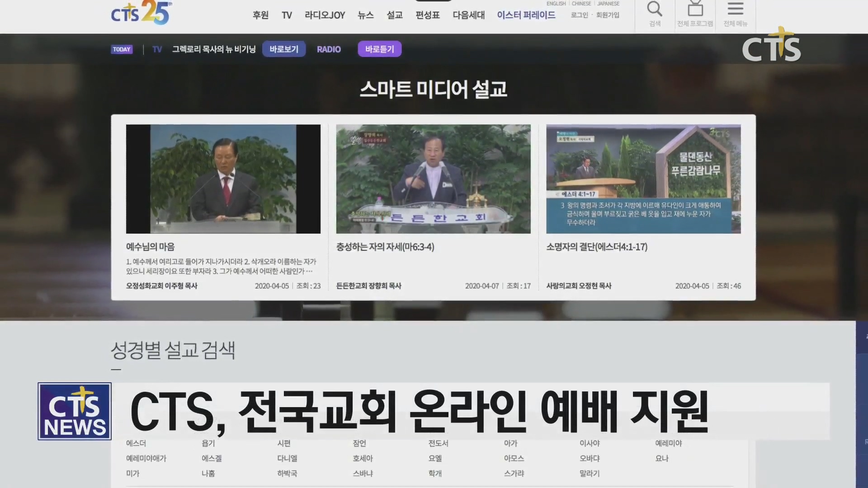The height and width of the screenshot is (488, 868).
Task: Switch language to ENGLISH
Action: 556,4
